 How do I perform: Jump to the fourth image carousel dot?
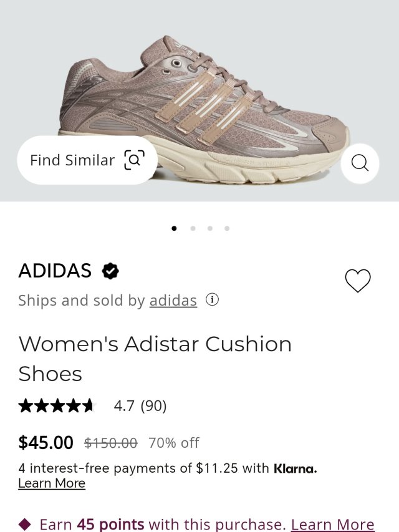coord(227,228)
